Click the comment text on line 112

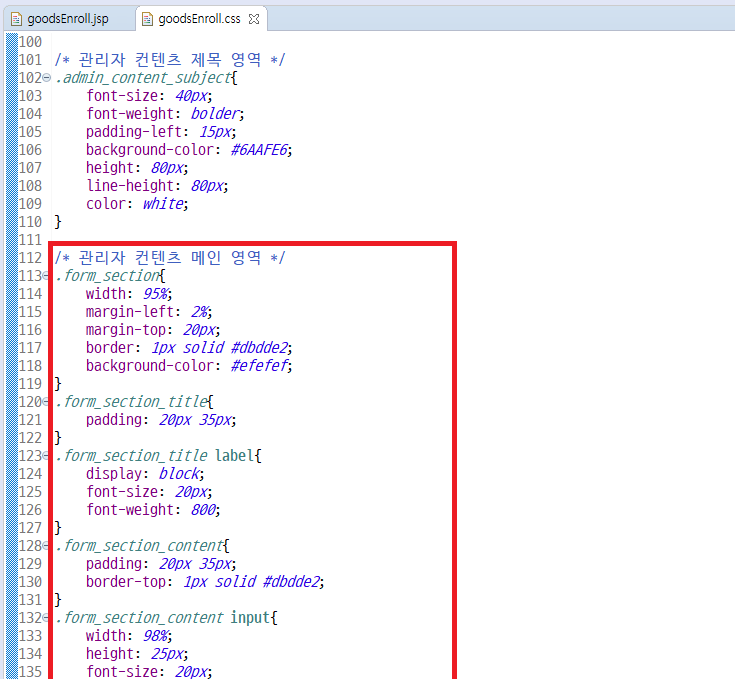point(170,258)
